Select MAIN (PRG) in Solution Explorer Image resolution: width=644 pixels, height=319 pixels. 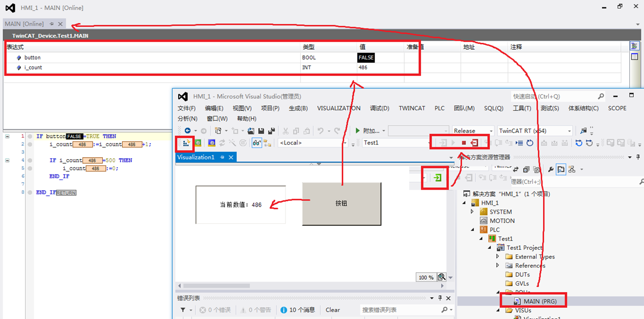point(540,301)
